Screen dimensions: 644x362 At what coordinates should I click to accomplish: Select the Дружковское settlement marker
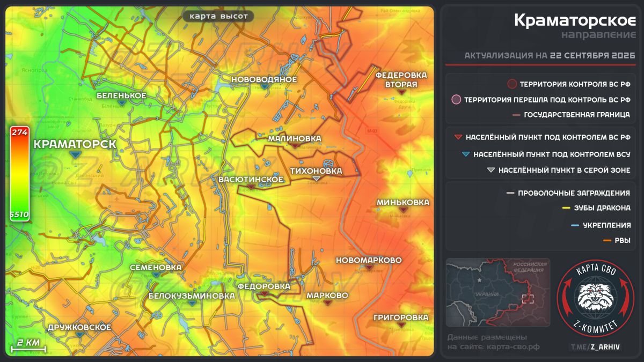pyautogui.click(x=79, y=335)
